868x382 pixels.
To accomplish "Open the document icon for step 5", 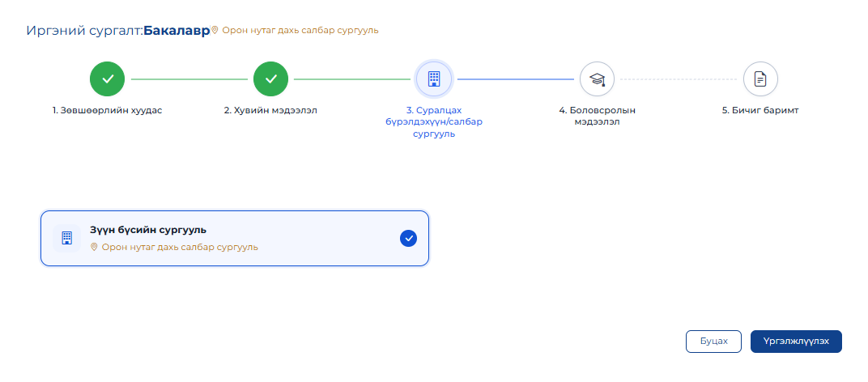I will click(x=760, y=79).
